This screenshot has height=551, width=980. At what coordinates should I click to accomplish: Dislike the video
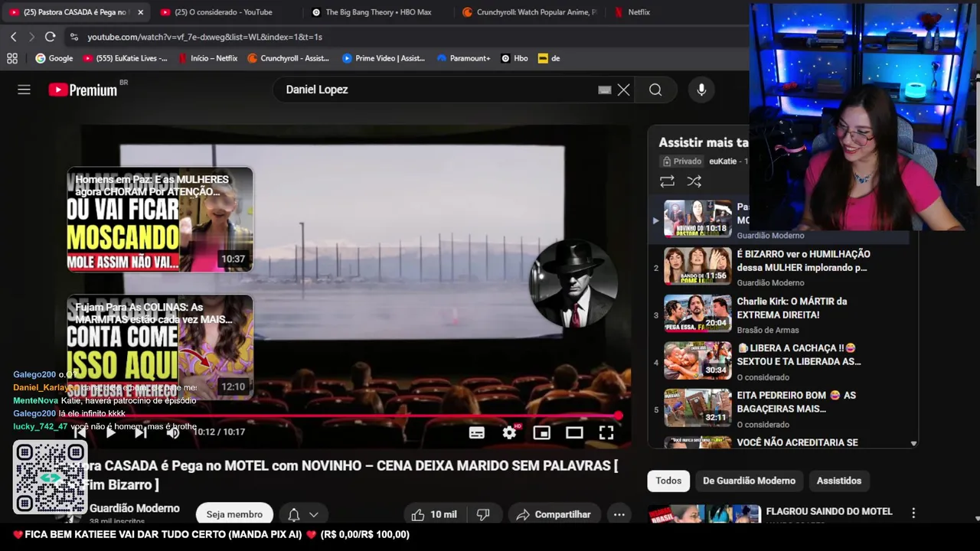pos(483,514)
